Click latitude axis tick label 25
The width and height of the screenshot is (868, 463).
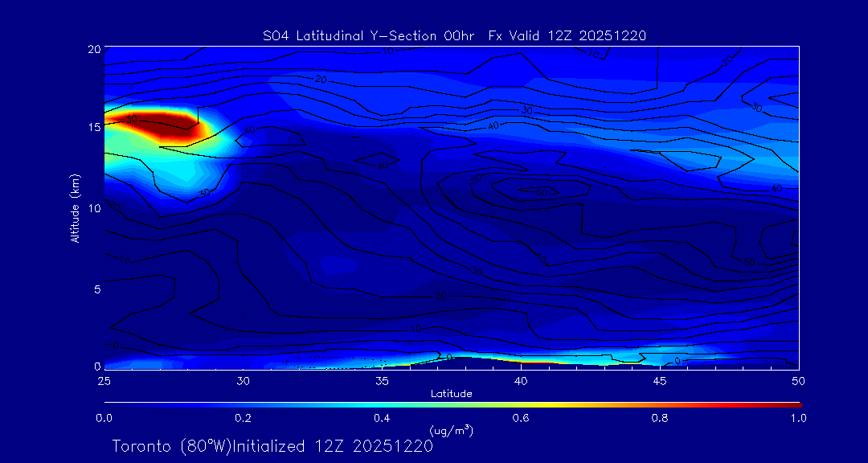click(104, 381)
